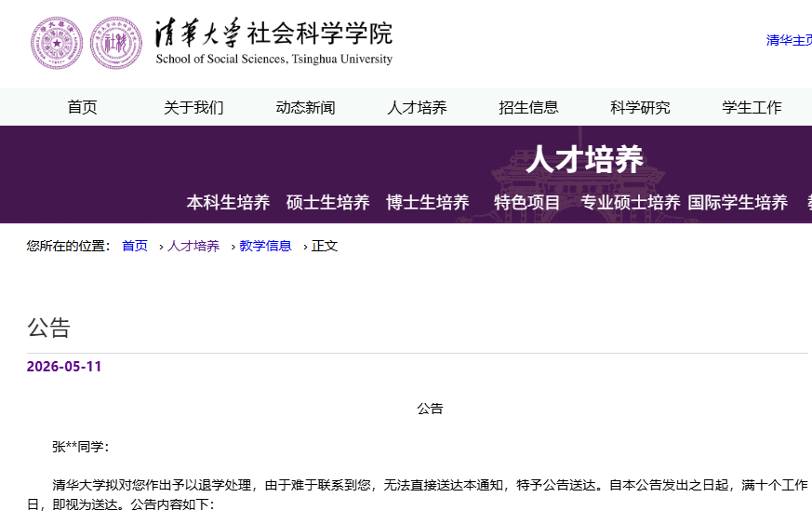This screenshot has height=524, width=812.
Task: Open the 招生信息 navigation item
Action: pyautogui.click(x=528, y=107)
